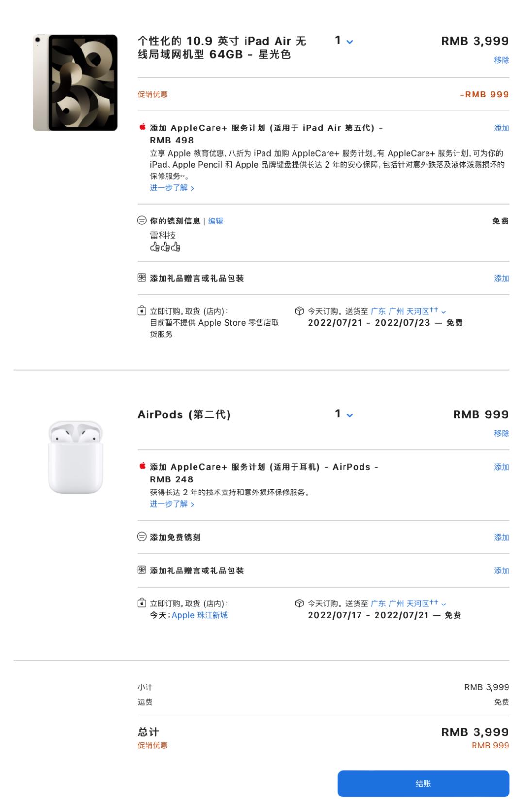Click the pickup bag icon for iPad Air

coord(142,311)
